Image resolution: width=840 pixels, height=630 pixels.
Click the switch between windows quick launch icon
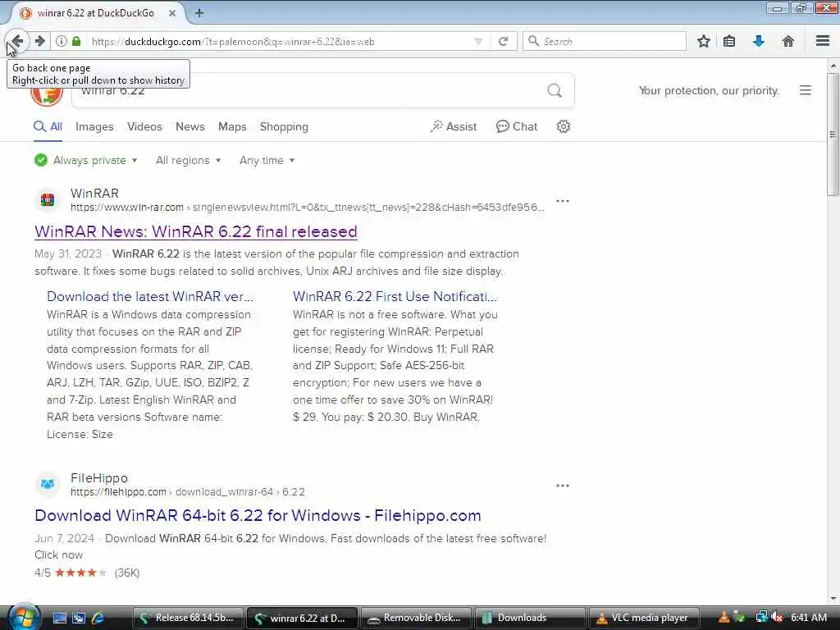[79, 618]
